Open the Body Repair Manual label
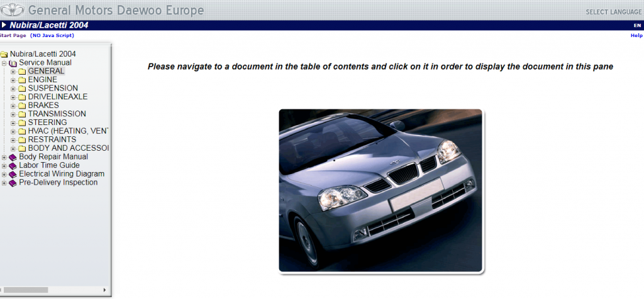The image size is (644, 299). coord(53,156)
